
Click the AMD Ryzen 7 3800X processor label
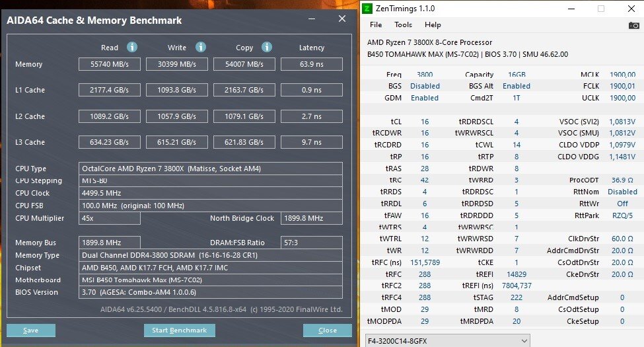tap(429, 42)
